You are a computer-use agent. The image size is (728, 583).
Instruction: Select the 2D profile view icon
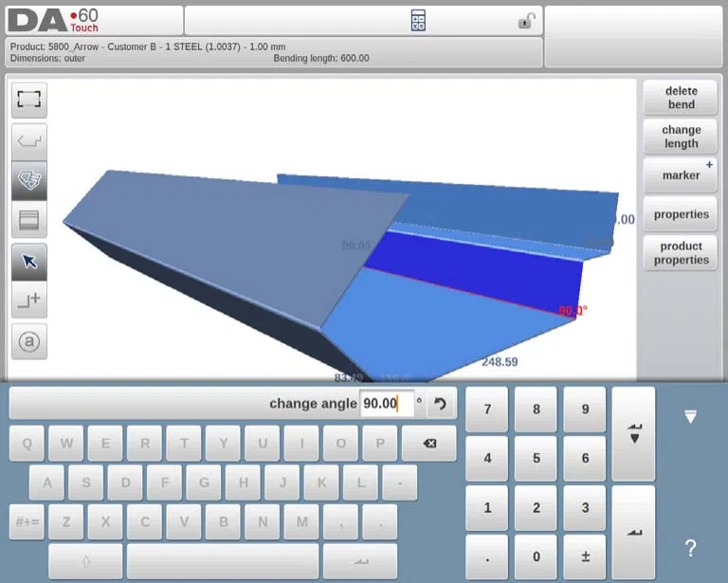[29, 141]
